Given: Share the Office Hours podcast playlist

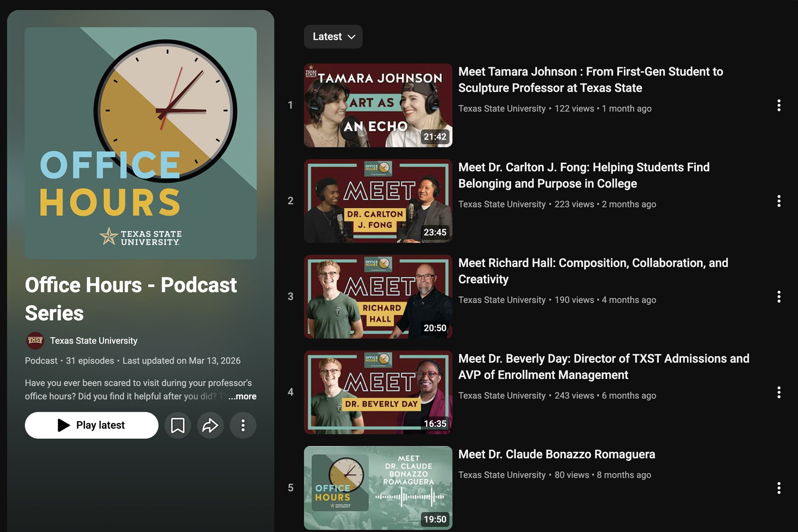Looking at the screenshot, I should coord(210,425).
